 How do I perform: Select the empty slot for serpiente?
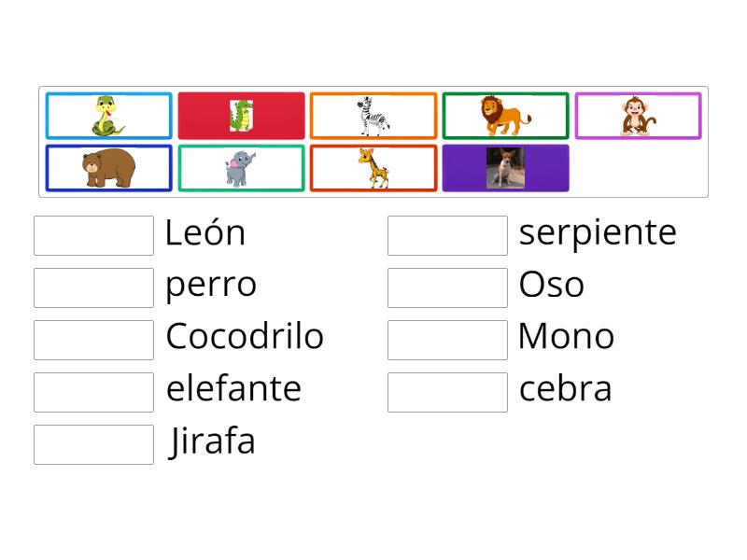coord(447,234)
